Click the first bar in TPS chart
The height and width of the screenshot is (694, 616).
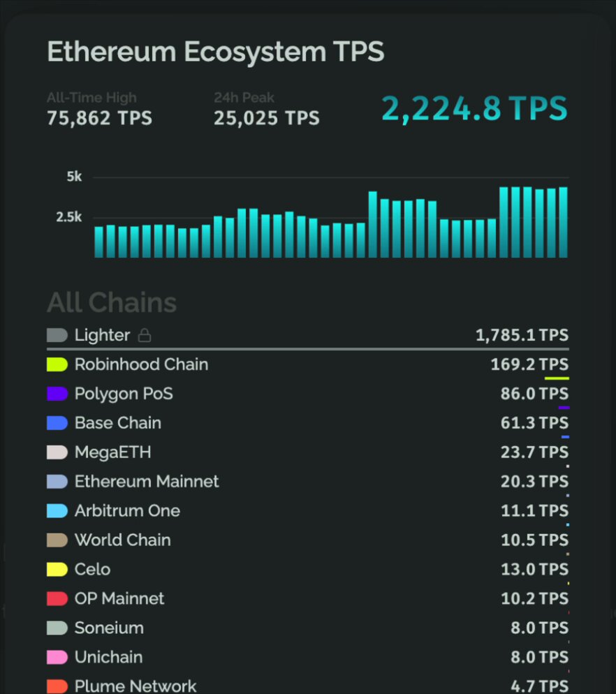pos(98,242)
